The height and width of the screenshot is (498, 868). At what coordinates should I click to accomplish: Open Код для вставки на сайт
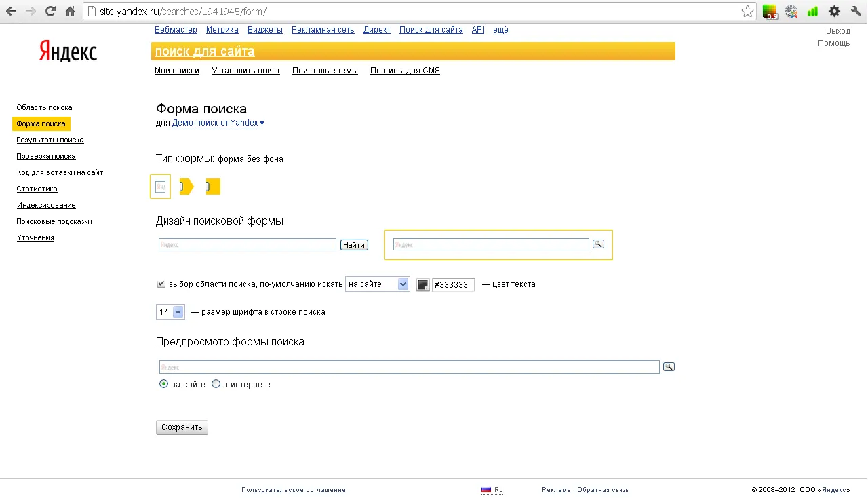[x=60, y=172]
